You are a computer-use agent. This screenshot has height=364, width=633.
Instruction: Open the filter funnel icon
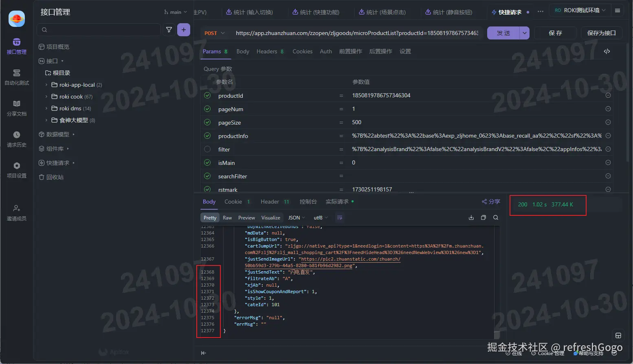(169, 30)
